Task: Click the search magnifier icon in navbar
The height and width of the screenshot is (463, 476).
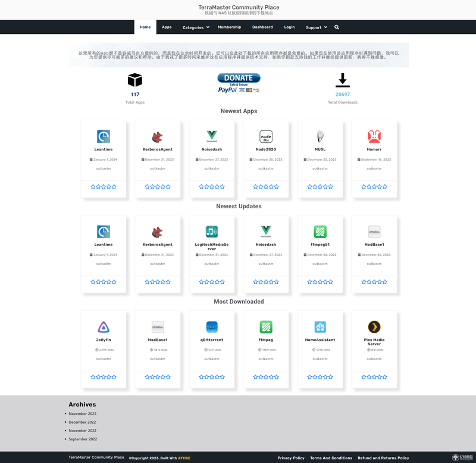Action: [x=337, y=27]
